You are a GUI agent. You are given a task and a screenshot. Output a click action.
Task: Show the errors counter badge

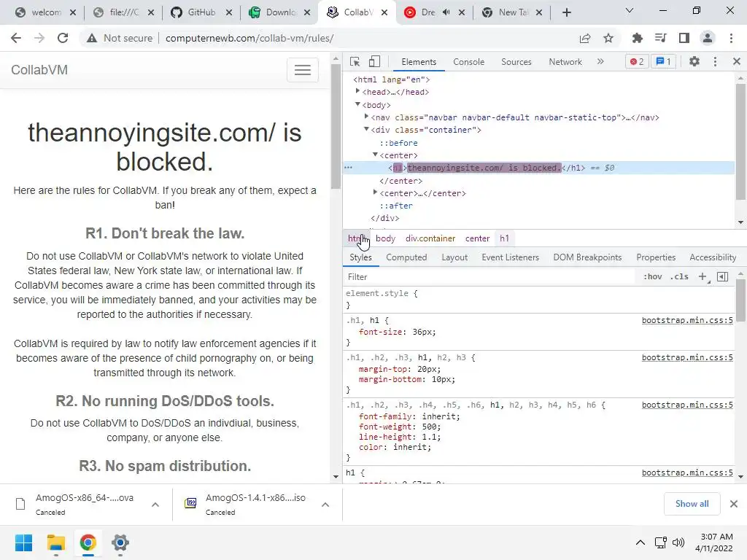click(636, 61)
